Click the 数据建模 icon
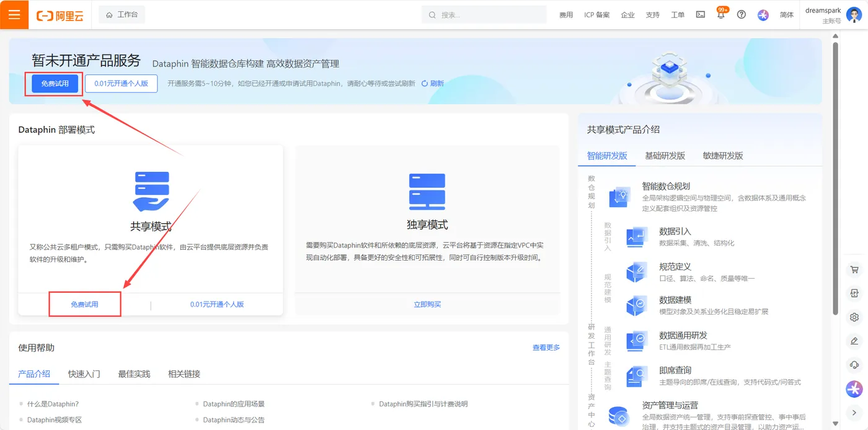868x430 pixels. pyautogui.click(x=637, y=305)
